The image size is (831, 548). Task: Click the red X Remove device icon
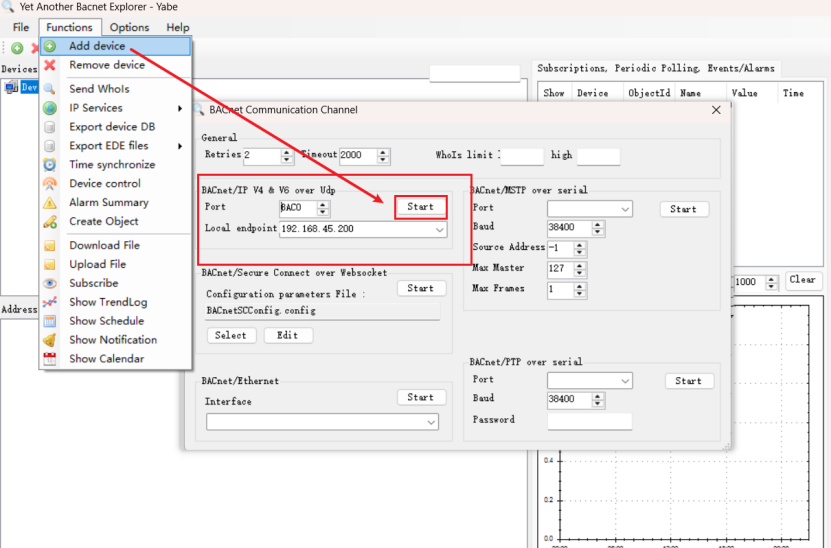click(50, 65)
